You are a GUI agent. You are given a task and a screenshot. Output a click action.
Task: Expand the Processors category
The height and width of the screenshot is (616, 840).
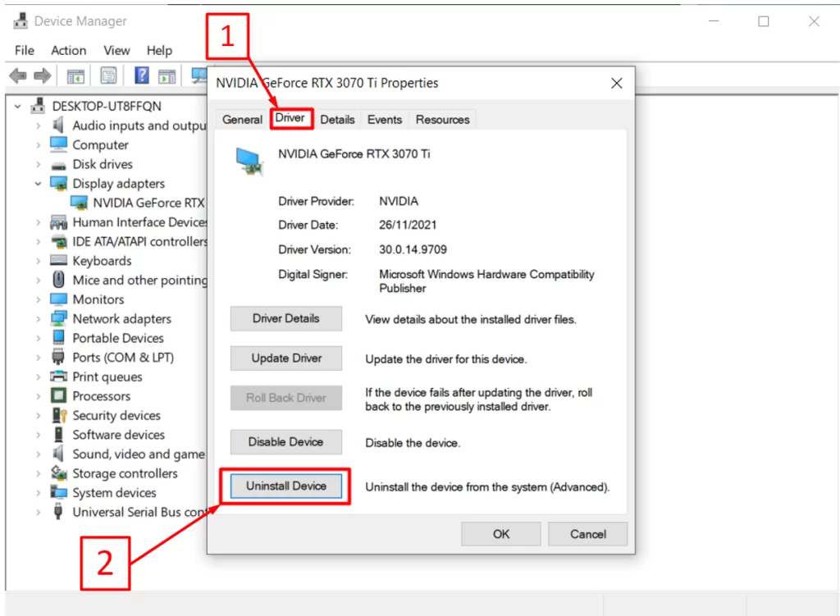click(x=38, y=396)
